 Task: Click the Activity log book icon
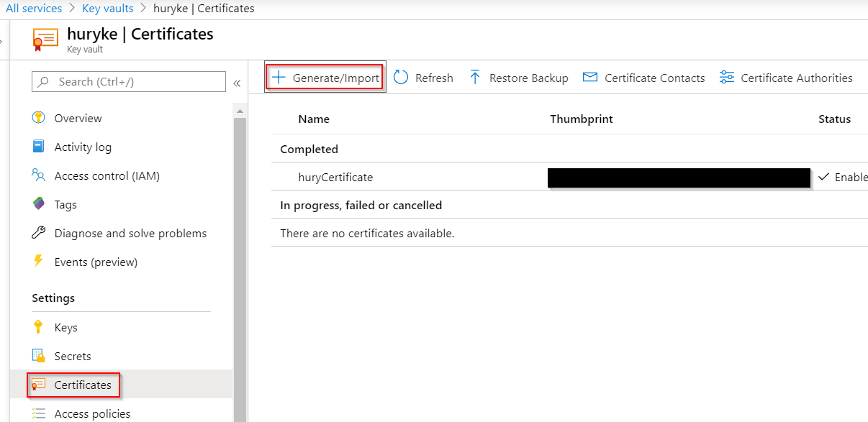39,147
